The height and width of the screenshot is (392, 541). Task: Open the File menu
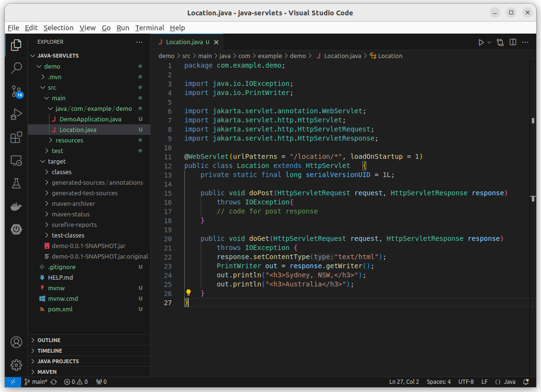tap(13, 27)
